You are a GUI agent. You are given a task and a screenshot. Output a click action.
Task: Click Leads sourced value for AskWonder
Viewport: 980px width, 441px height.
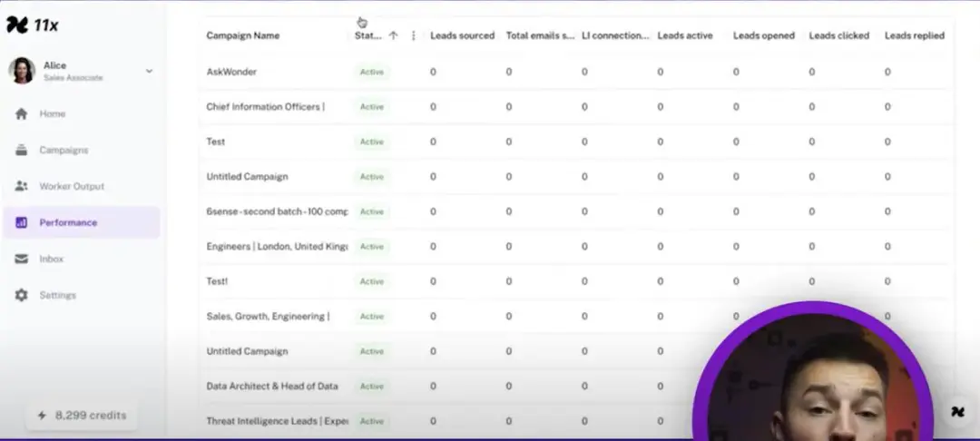point(433,72)
